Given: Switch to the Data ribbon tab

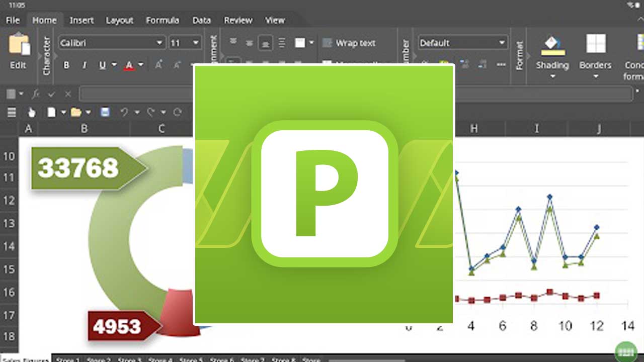Looking at the screenshot, I should pyautogui.click(x=201, y=21).
